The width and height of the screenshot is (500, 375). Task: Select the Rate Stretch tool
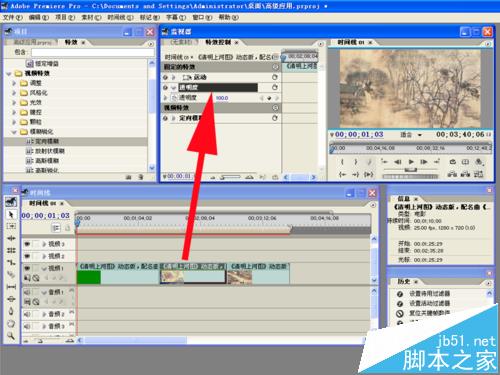11,263
